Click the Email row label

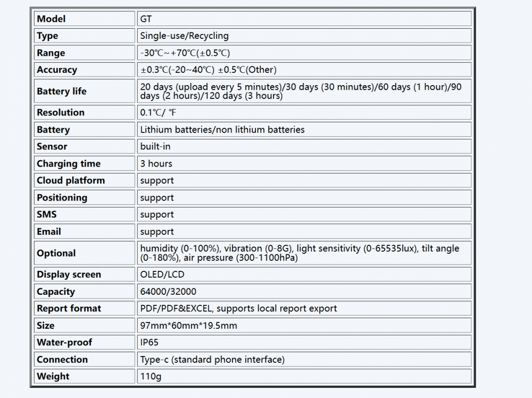49,232
